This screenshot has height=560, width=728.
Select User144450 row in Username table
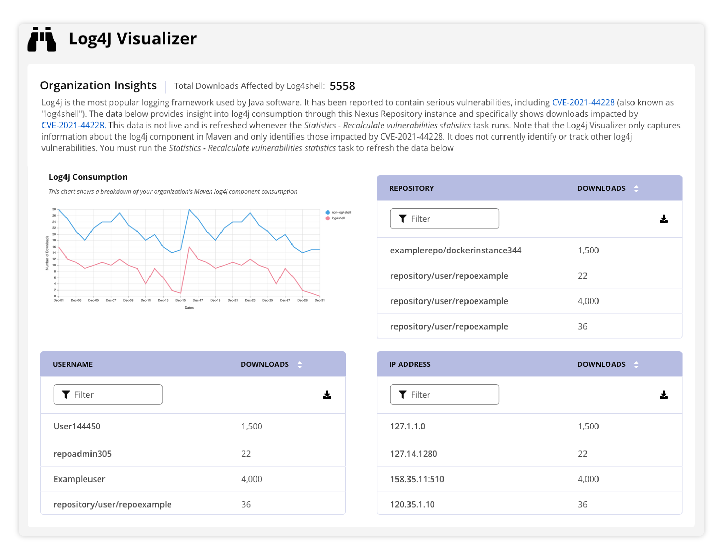[77, 426]
